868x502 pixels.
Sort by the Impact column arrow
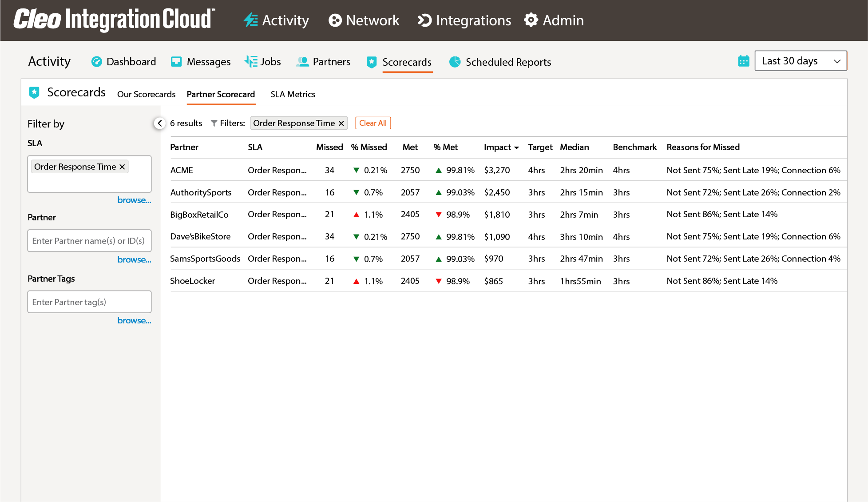[516, 147]
